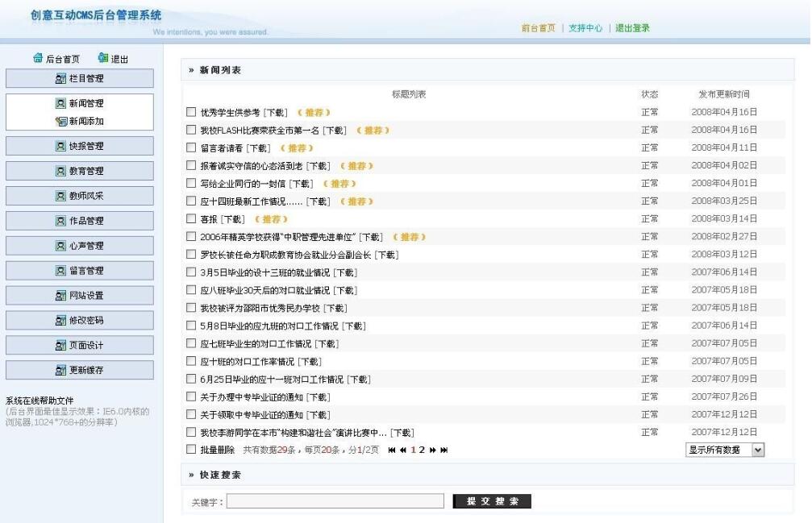Open 网站设置 menu section
Screen dimensions: 812x523
coord(80,296)
